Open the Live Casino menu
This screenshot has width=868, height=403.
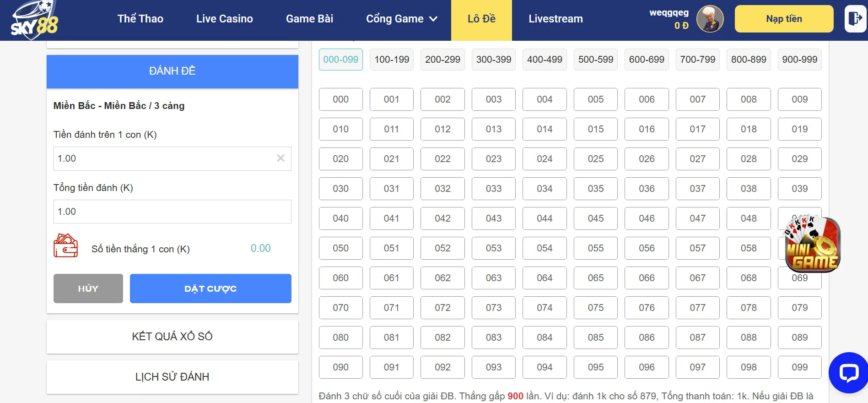click(224, 19)
